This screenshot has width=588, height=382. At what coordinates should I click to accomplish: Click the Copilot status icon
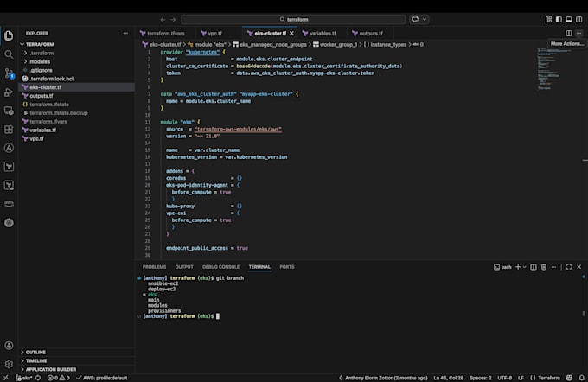[569, 378]
